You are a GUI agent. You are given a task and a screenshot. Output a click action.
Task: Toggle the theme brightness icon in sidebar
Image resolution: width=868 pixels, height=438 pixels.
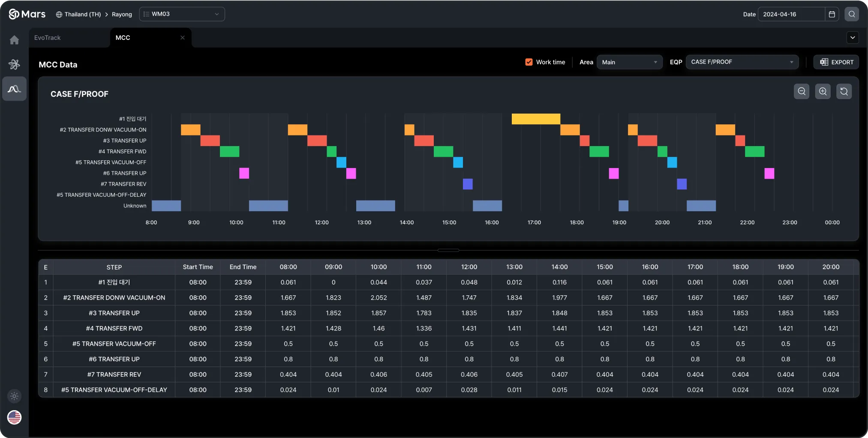(14, 396)
